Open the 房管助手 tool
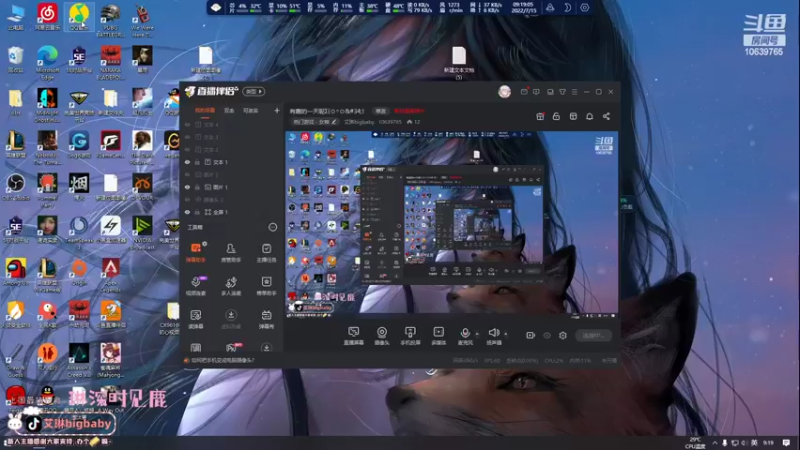Image resolution: width=800 pixels, height=450 pixels. tap(231, 253)
